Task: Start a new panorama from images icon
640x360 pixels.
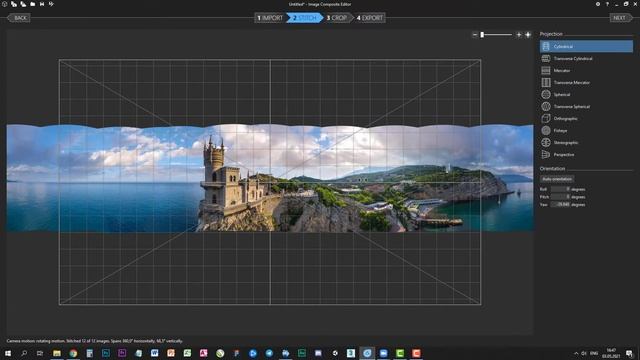Action: pos(13,4)
